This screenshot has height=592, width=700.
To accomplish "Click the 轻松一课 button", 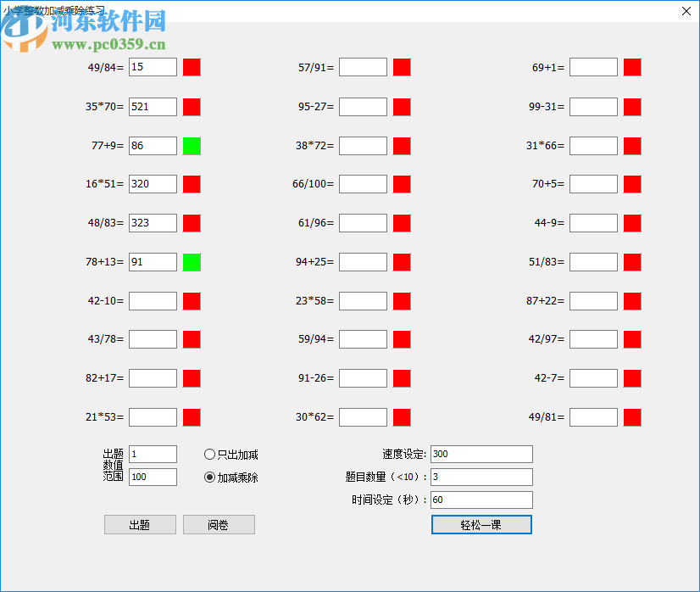I will pyautogui.click(x=481, y=524).
